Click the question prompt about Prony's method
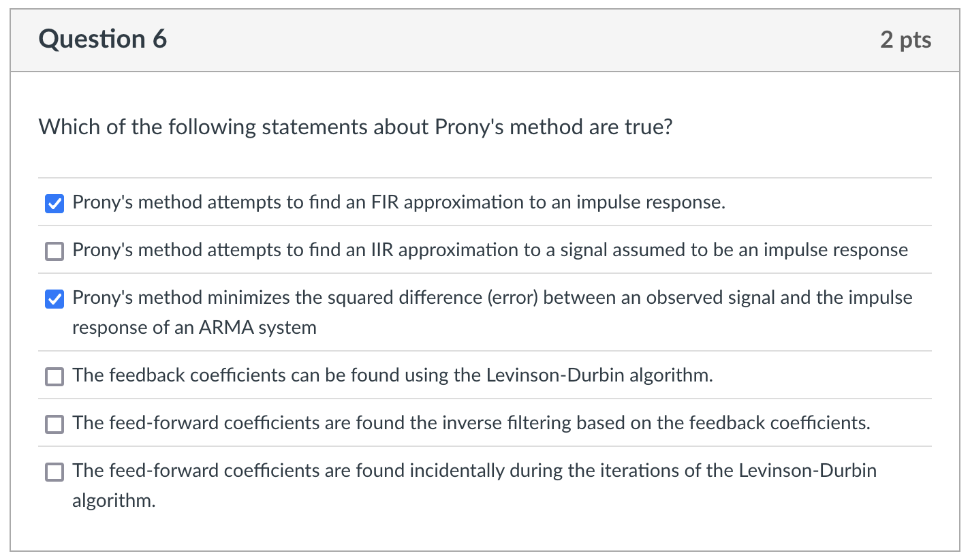Screen dimensions: 970x560 point(354,127)
